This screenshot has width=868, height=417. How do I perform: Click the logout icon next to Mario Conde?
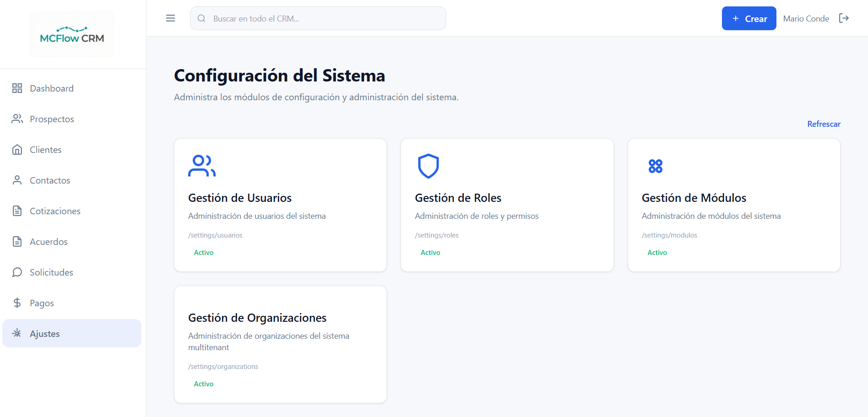tap(845, 18)
